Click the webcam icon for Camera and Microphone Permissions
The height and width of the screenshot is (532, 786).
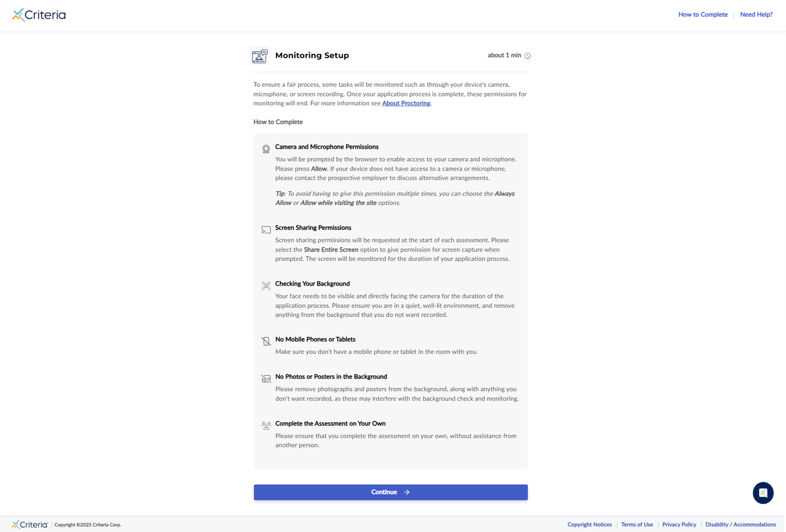click(x=266, y=149)
